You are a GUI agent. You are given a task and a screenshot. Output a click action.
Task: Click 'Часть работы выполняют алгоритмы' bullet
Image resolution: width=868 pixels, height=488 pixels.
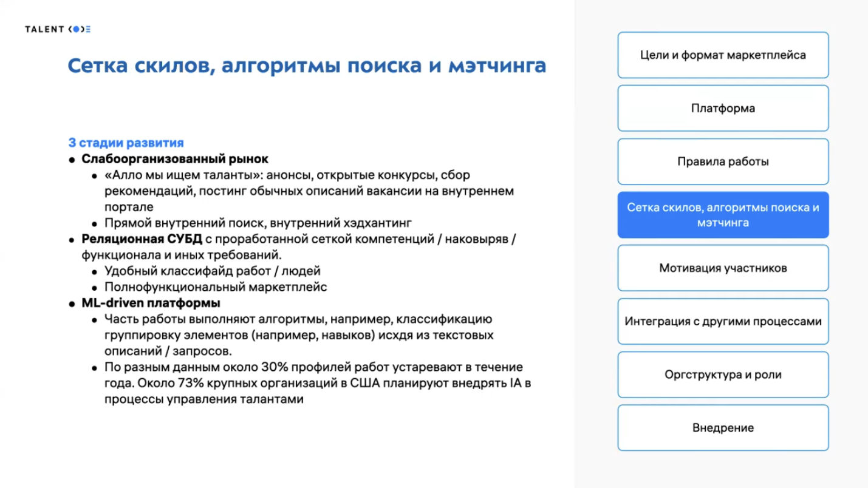299,335
